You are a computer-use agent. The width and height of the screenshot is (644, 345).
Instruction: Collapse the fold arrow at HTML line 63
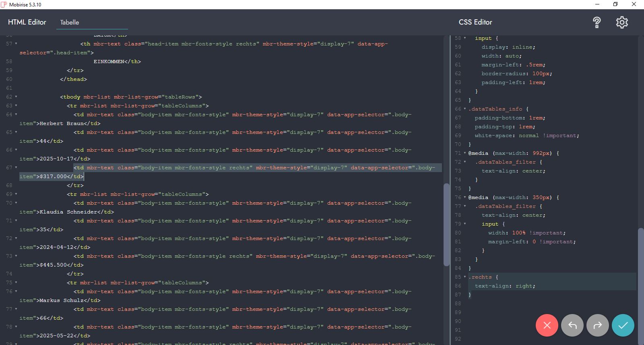pos(16,106)
